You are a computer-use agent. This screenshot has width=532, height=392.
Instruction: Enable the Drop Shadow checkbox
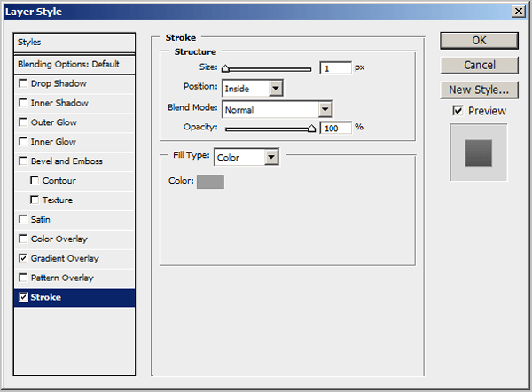(x=23, y=83)
